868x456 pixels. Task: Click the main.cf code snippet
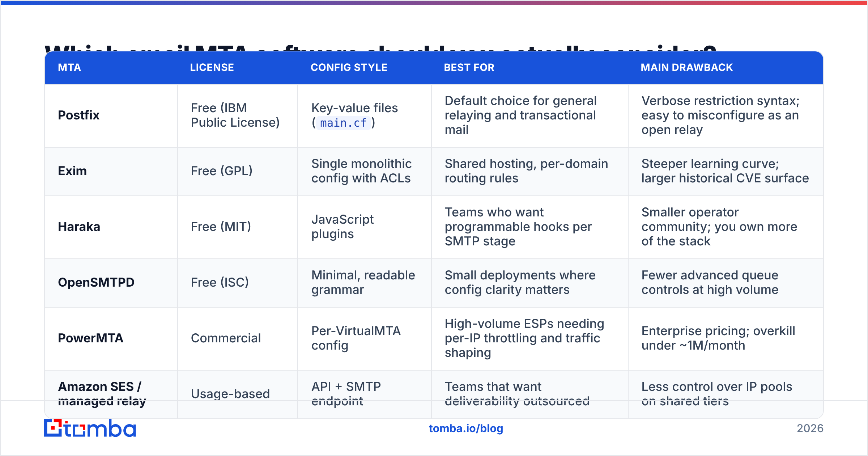point(343,123)
